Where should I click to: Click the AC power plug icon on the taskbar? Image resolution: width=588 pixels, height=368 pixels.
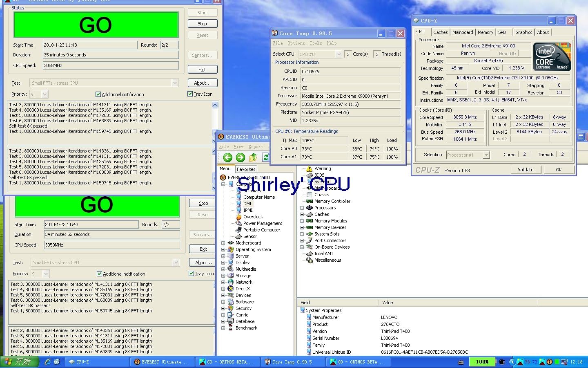tap(502, 362)
